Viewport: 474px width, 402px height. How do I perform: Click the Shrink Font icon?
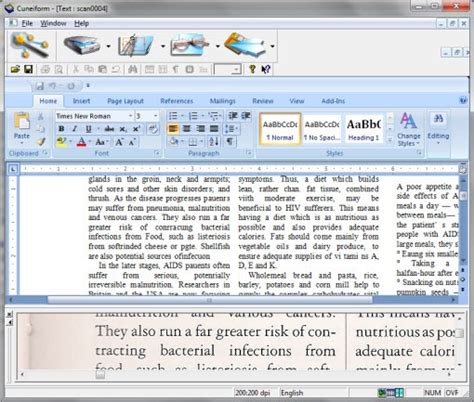click(x=132, y=142)
